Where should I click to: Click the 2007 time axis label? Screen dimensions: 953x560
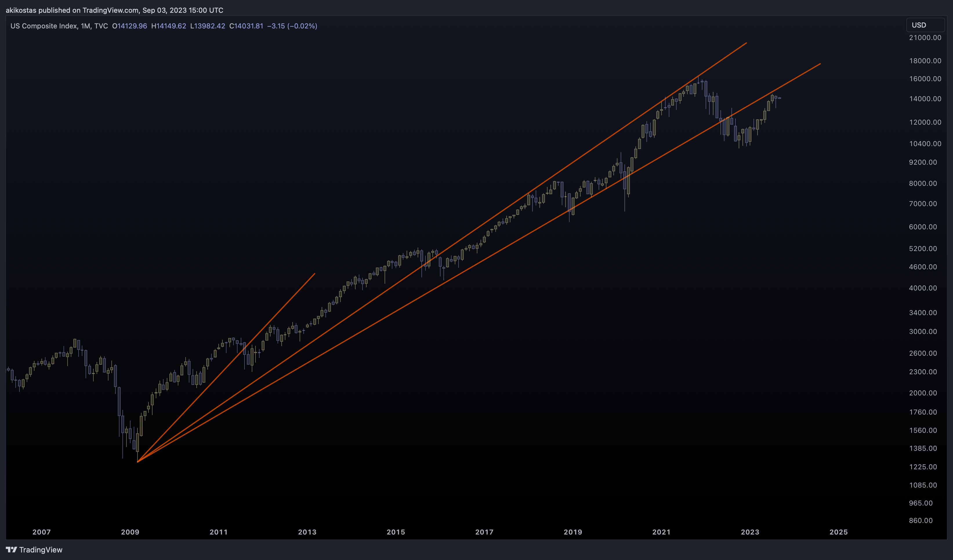(41, 532)
